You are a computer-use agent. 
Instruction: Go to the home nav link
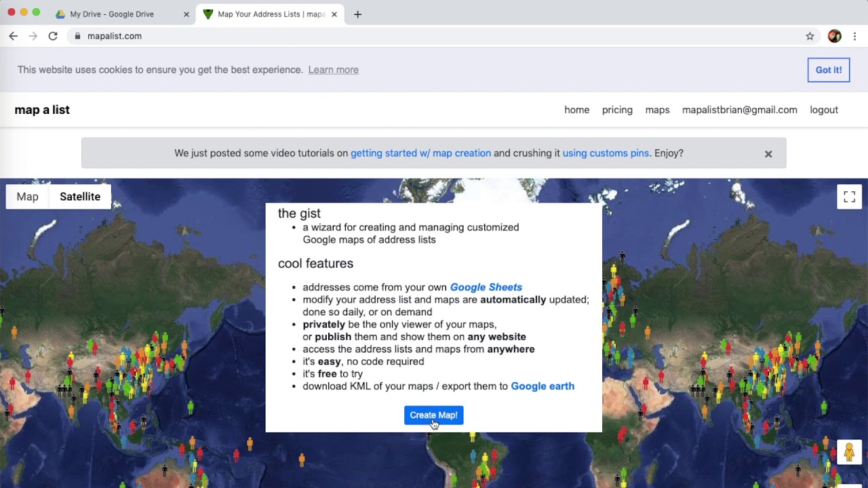(x=577, y=110)
